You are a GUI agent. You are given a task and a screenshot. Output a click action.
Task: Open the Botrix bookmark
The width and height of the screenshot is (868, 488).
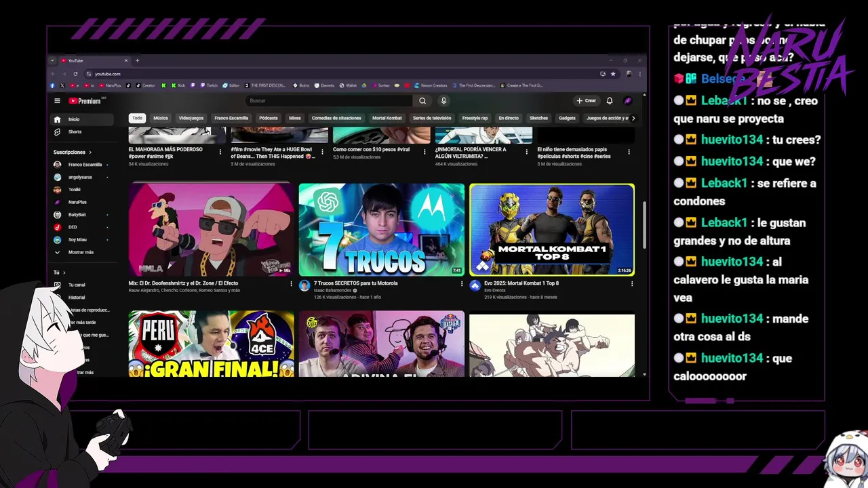(x=301, y=85)
